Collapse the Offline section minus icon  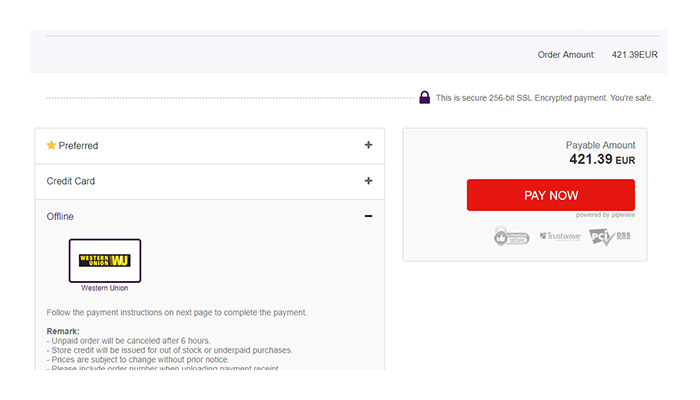368,216
